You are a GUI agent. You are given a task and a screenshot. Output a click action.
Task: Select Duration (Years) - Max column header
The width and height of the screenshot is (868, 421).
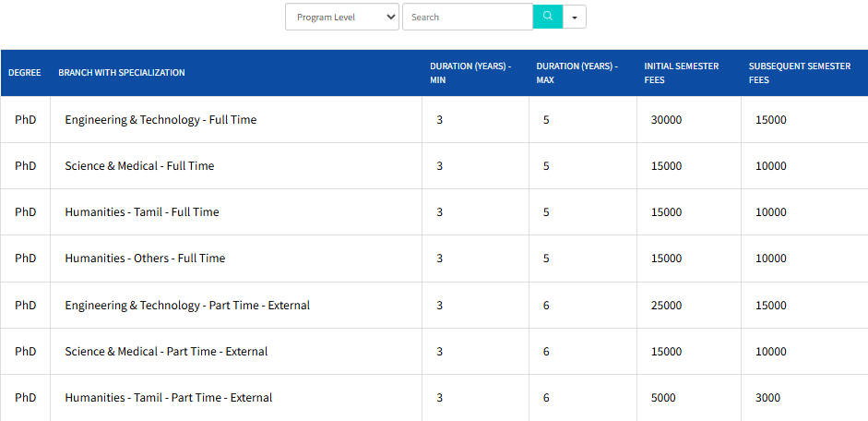[x=577, y=73]
